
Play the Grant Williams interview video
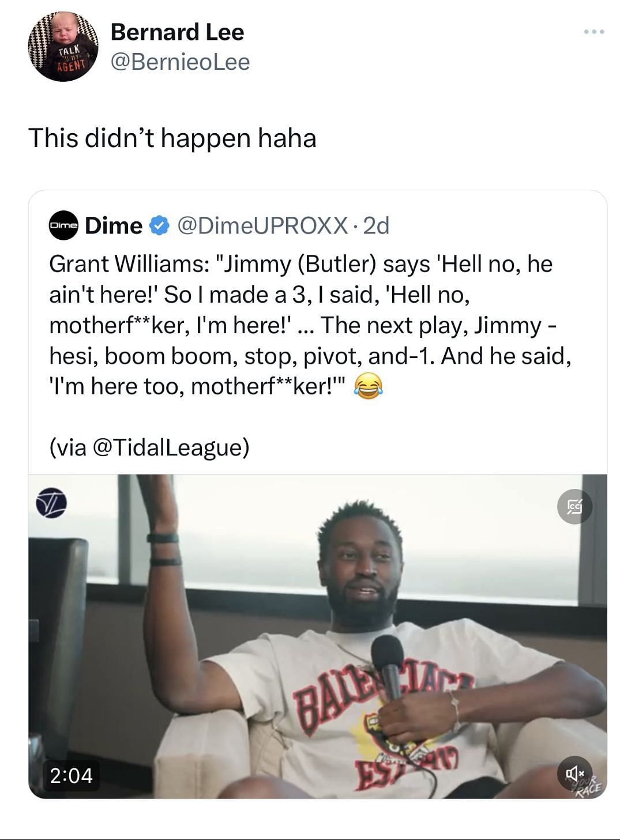click(x=317, y=634)
